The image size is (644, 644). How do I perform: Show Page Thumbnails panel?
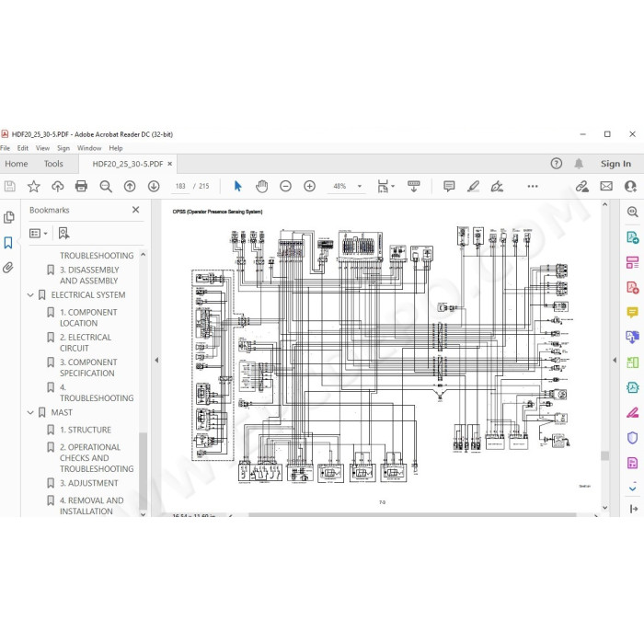pyautogui.click(x=8, y=217)
